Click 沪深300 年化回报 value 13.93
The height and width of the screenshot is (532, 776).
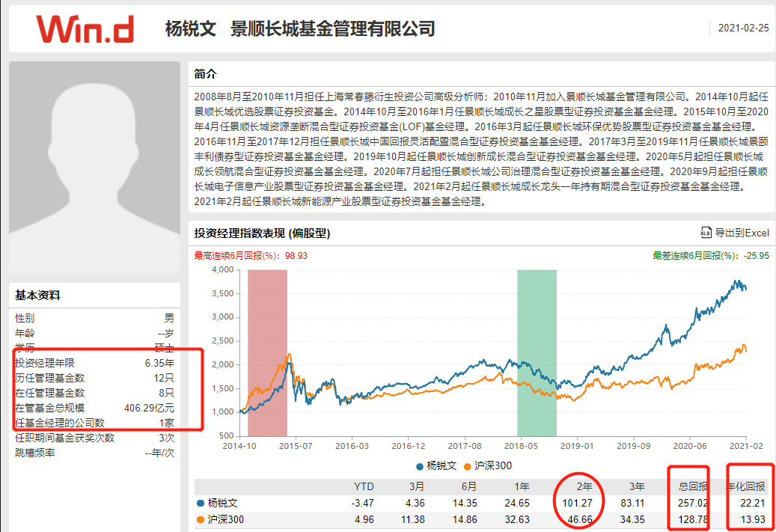[x=753, y=519]
